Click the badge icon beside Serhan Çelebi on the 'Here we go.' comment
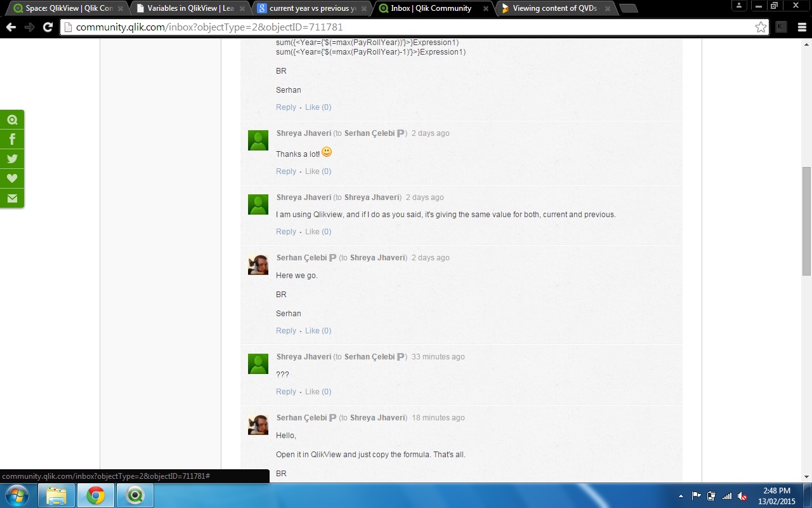This screenshot has width=812, height=508. tap(332, 258)
